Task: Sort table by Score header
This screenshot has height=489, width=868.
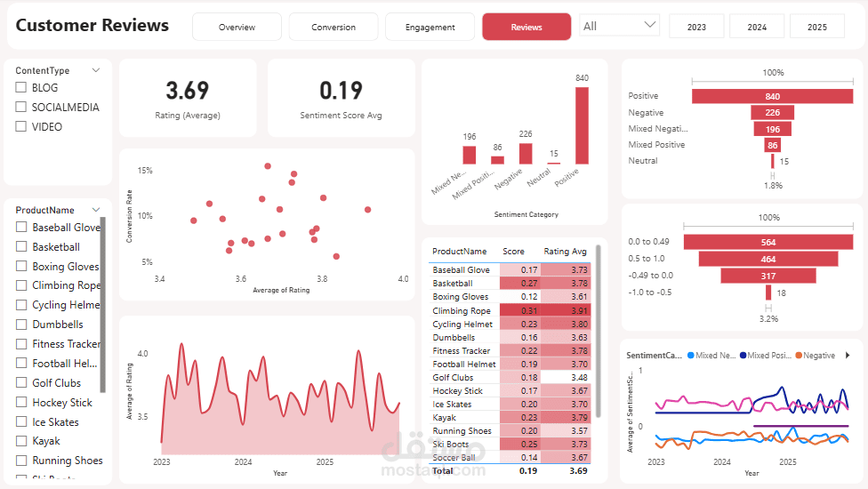Action: [513, 251]
